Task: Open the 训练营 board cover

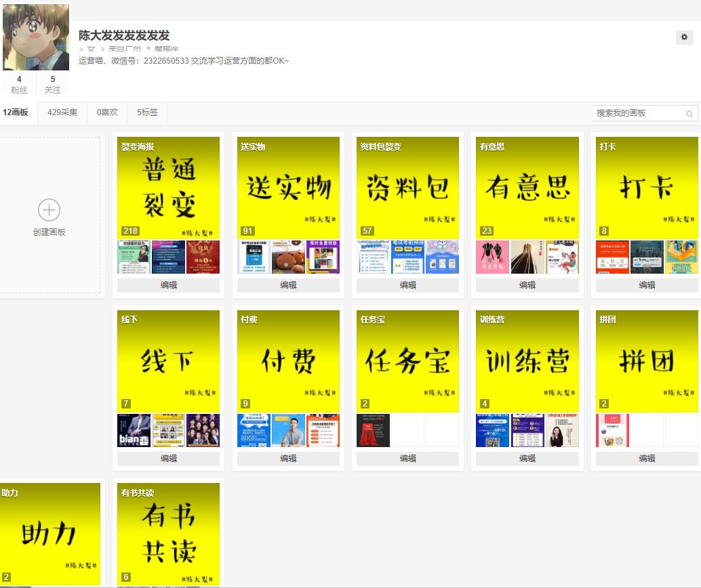Action: tap(527, 362)
